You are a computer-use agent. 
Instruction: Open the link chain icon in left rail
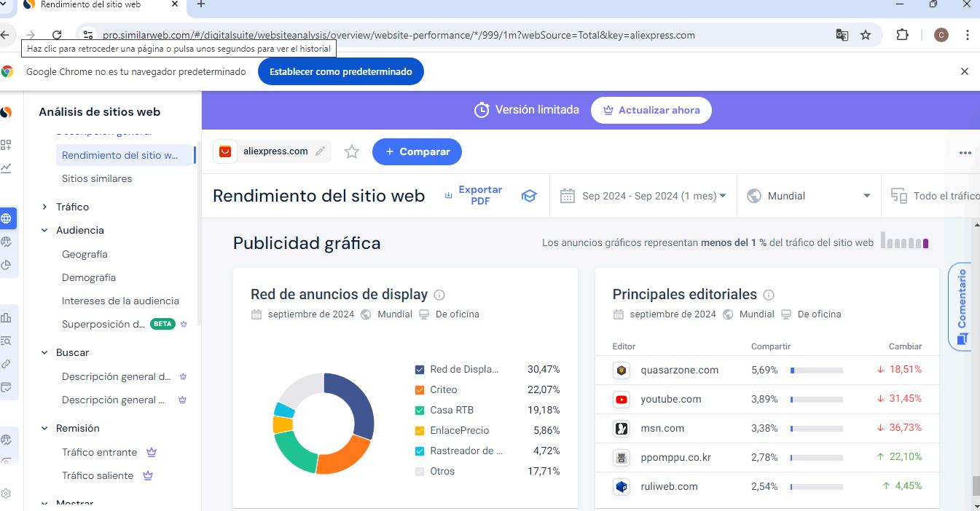pos(6,364)
